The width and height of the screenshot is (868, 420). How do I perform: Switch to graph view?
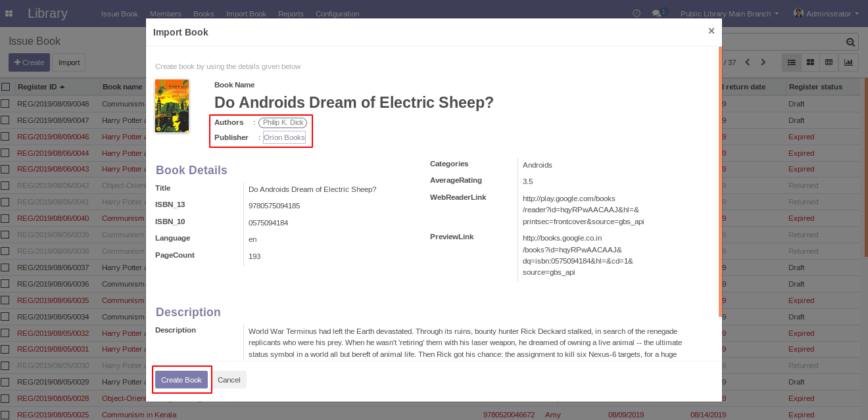tap(848, 62)
